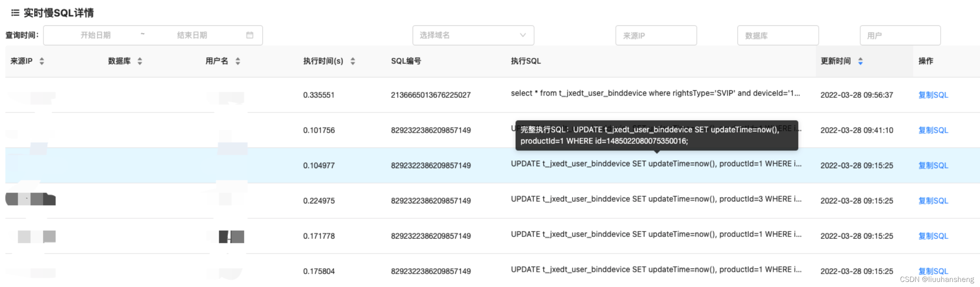This screenshot has height=287, width=980.
Task: Click the 2022-03-28 09:56:37 timestamp
Action: click(x=857, y=95)
